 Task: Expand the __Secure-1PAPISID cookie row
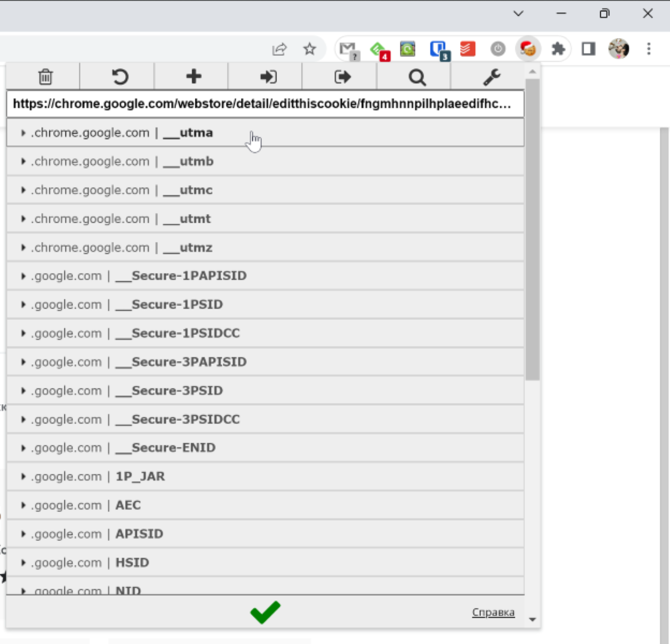[265, 276]
